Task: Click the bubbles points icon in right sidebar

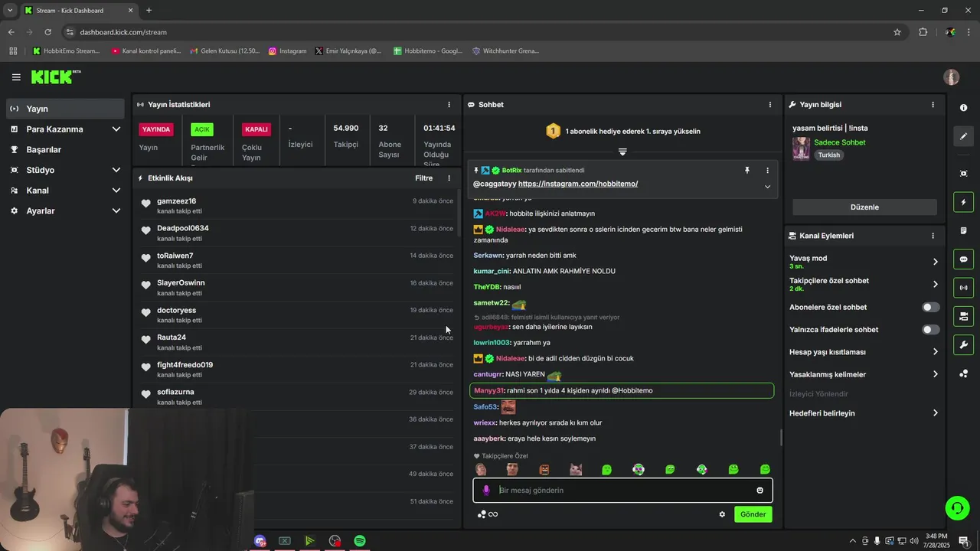Action: coord(963,373)
